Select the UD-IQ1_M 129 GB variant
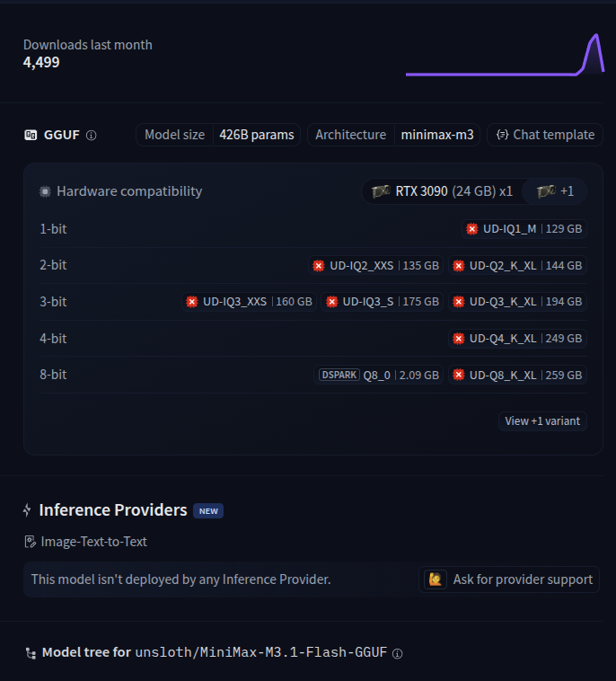This screenshot has width=616, height=681. tap(524, 229)
